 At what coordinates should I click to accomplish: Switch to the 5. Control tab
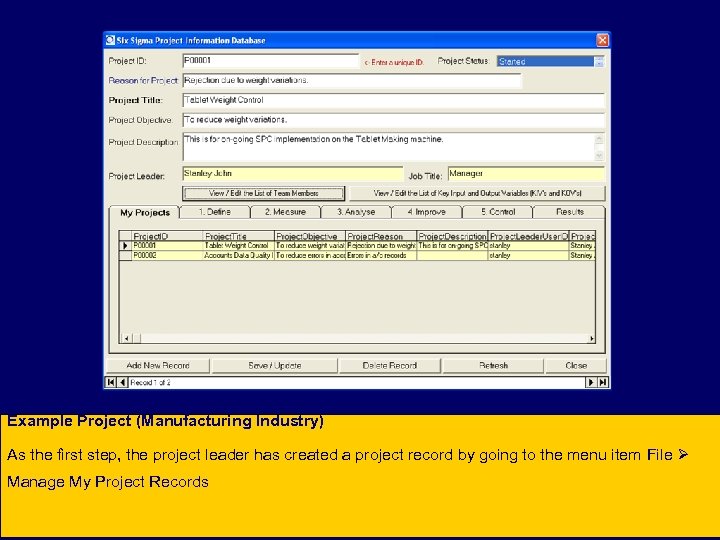(x=498, y=212)
